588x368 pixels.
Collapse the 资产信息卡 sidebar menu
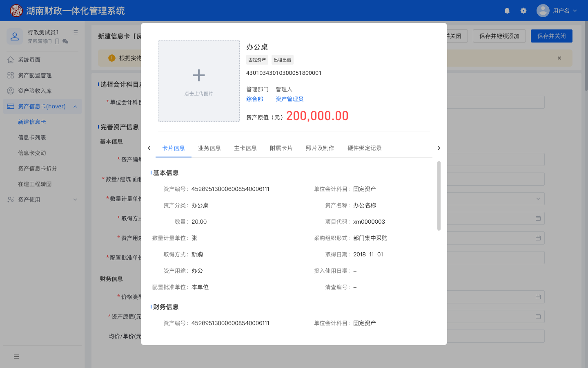click(75, 106)
